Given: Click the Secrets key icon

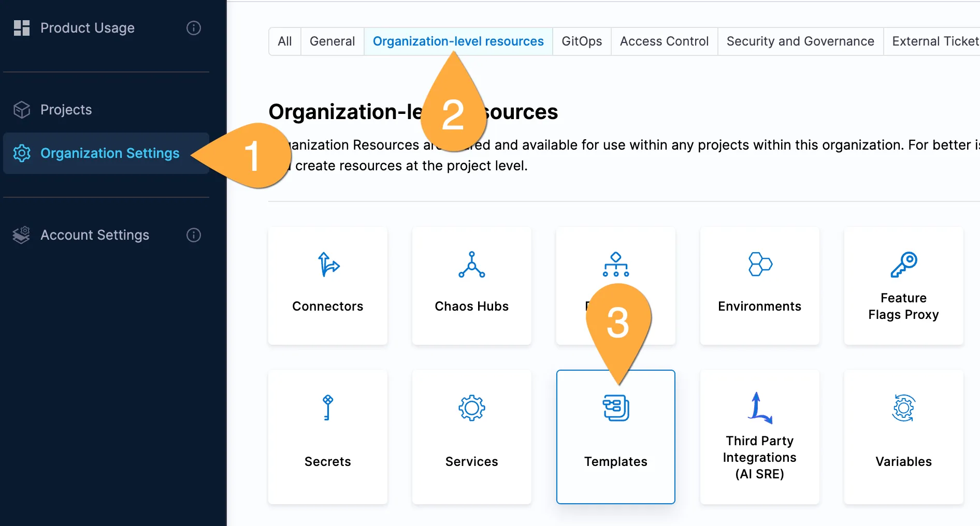Looking at the screenshot, I should (327, 408).
